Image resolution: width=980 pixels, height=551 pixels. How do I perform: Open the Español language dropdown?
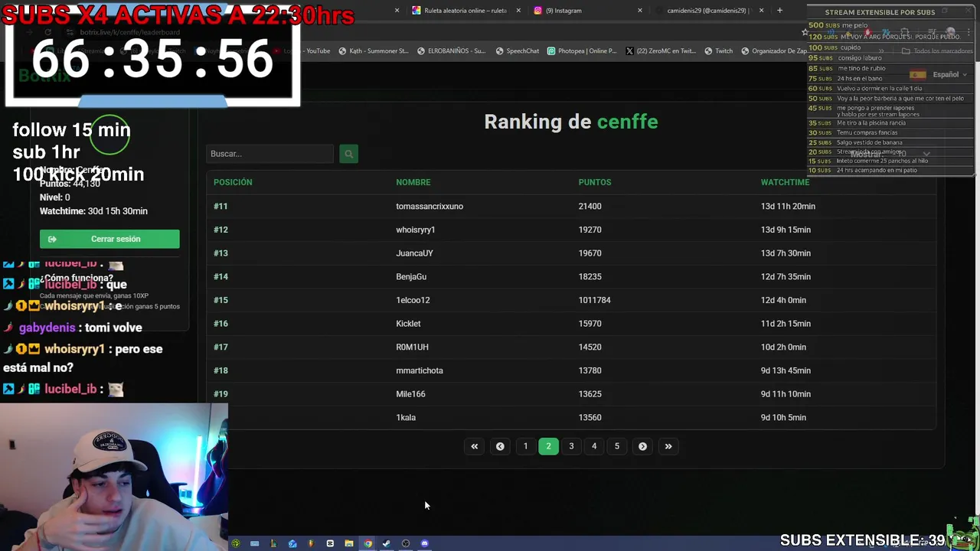[x=938, y=75]
